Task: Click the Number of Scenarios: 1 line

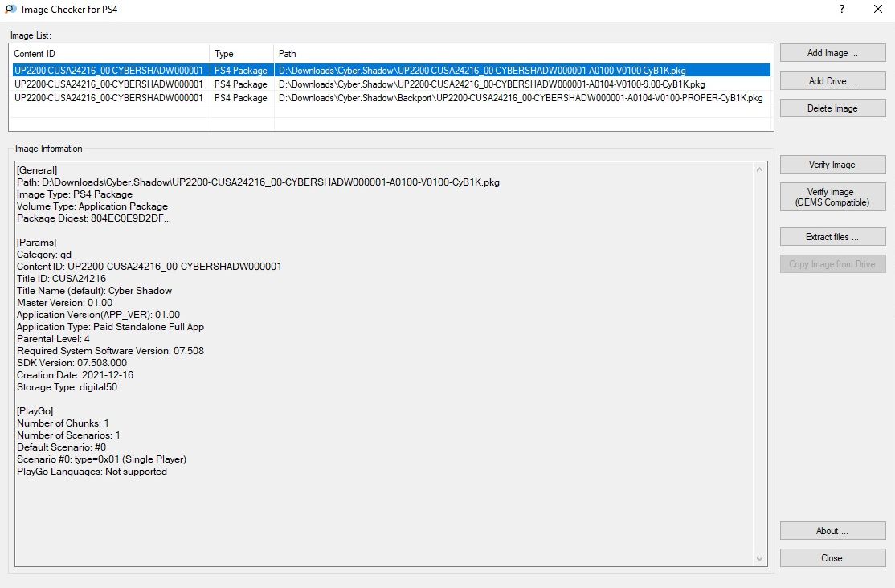Action: click(68, 435)
